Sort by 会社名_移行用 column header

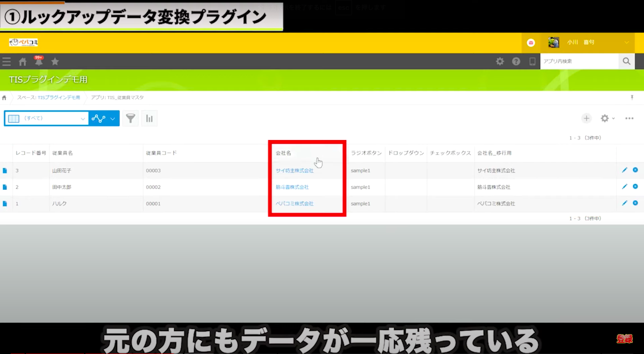[x=494, y=153]
